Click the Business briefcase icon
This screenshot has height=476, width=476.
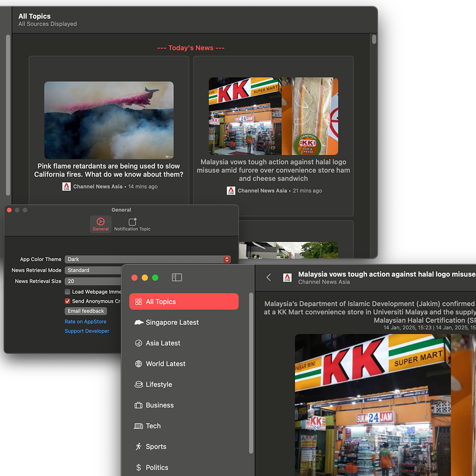pyautogui.click(x=139, y=405)
